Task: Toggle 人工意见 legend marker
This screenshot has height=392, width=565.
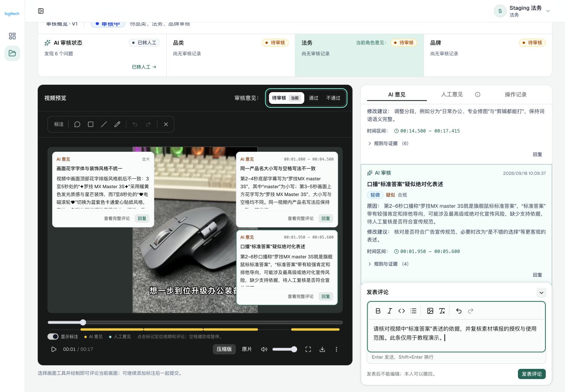Action: (120, 337)
